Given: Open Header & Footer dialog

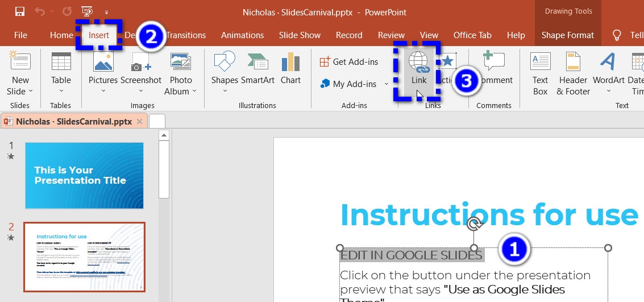Looking at the screenshot, I should (573, 74).
